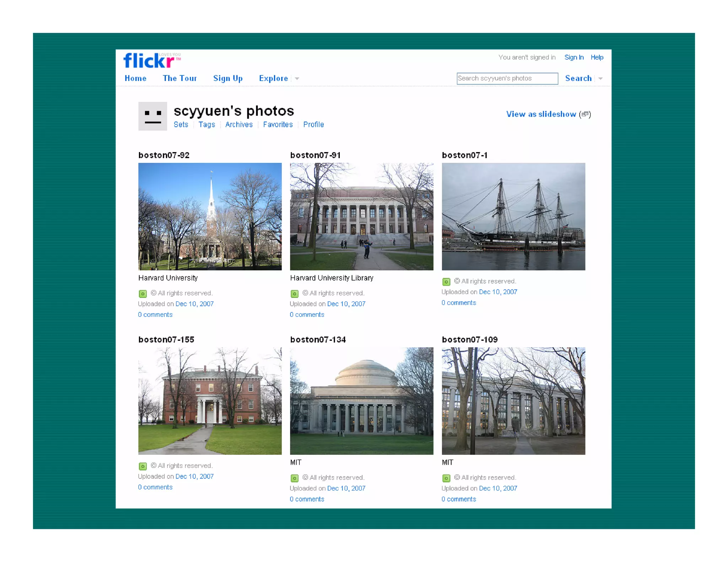Open 0 comments link under boston07-134

307,499
